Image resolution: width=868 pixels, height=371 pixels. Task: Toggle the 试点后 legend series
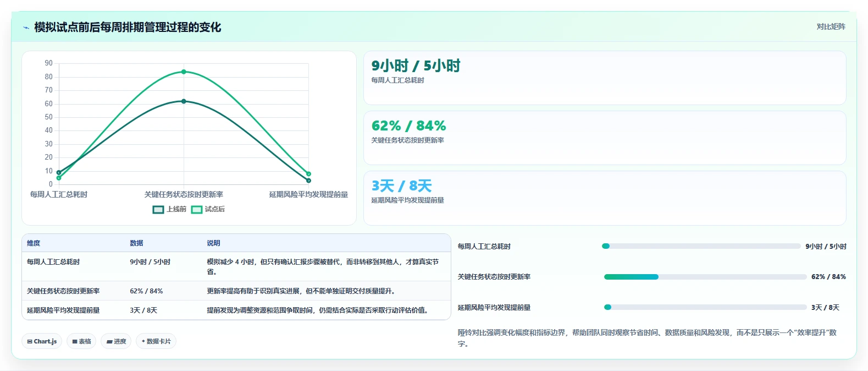pos(208,209)
